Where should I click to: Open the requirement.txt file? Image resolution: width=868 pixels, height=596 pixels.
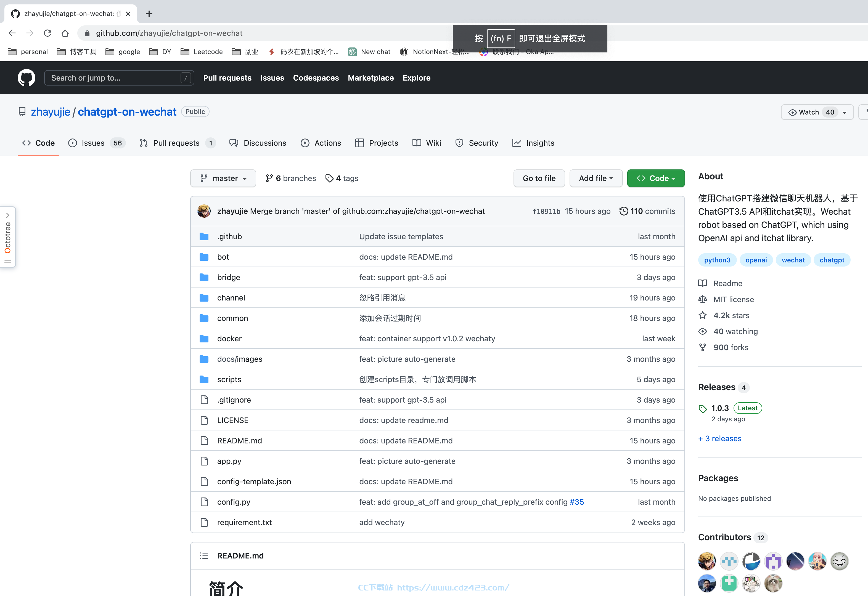(244, 522)
